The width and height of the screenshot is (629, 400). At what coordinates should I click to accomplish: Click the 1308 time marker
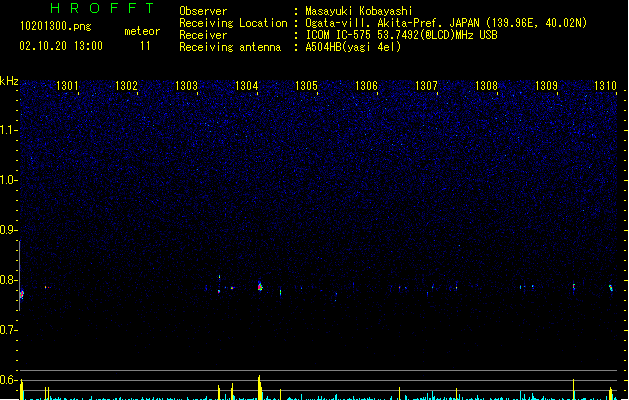(486, 86)
